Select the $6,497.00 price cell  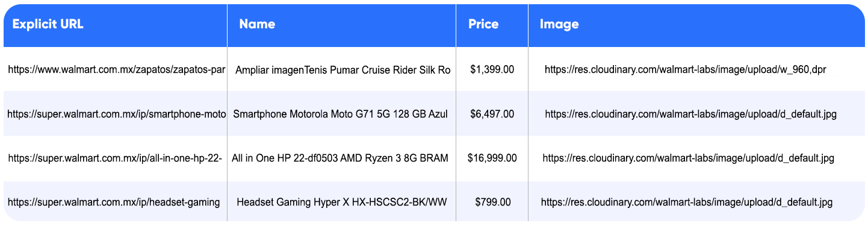[492, 114]
